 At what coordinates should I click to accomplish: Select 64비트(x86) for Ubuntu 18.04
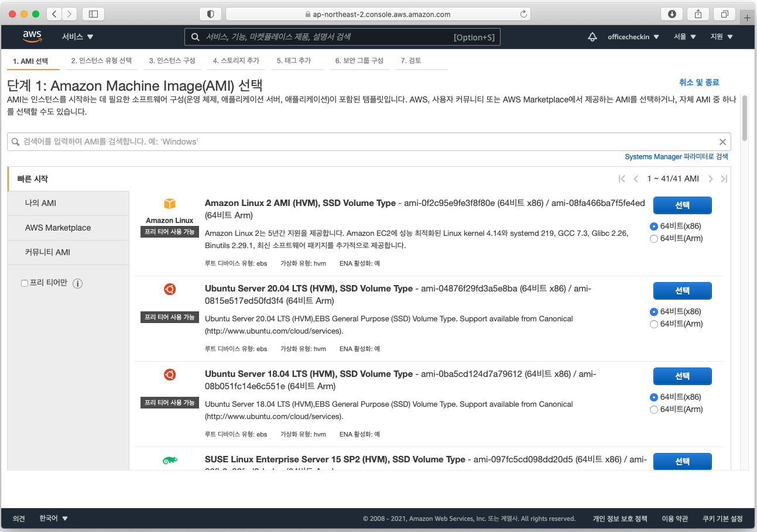coord(654,397)
